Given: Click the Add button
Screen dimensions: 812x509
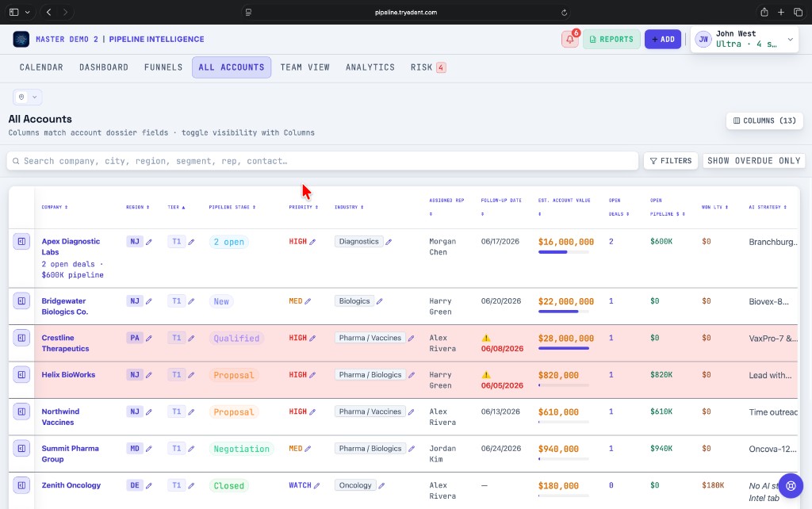Looking at the screenshot, I should (x=663, y=40).
